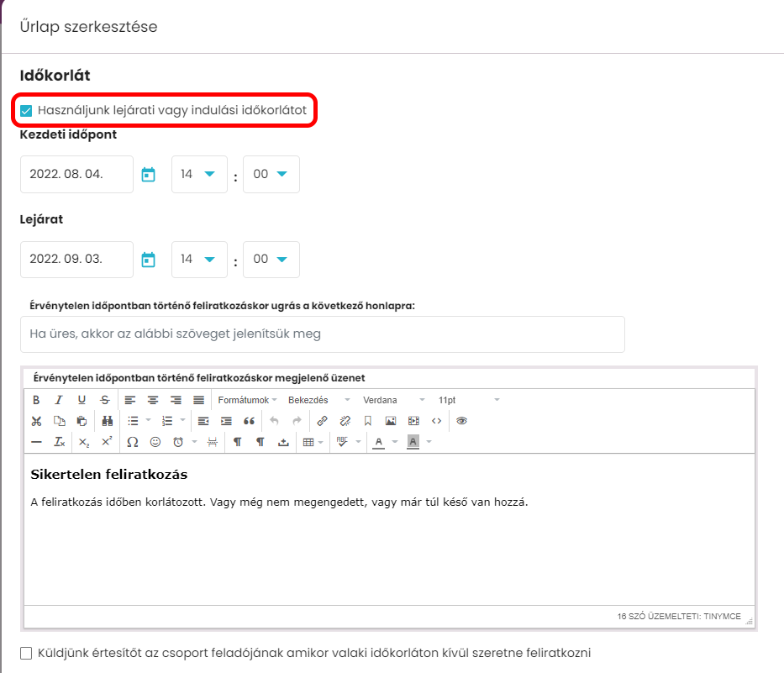784x673 pixels.
Task: Toggle bold formatting in the editor
Action: click(x=36, y=400)
